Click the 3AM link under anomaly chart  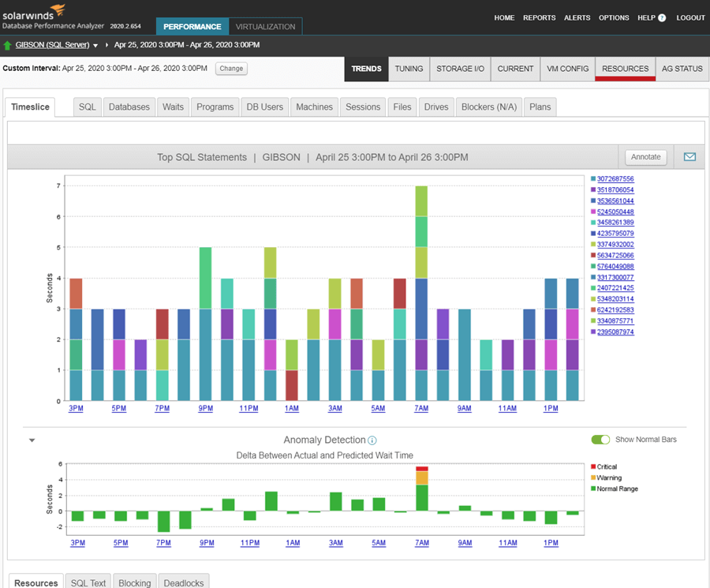pyautogui.click(x=336, y=543)
